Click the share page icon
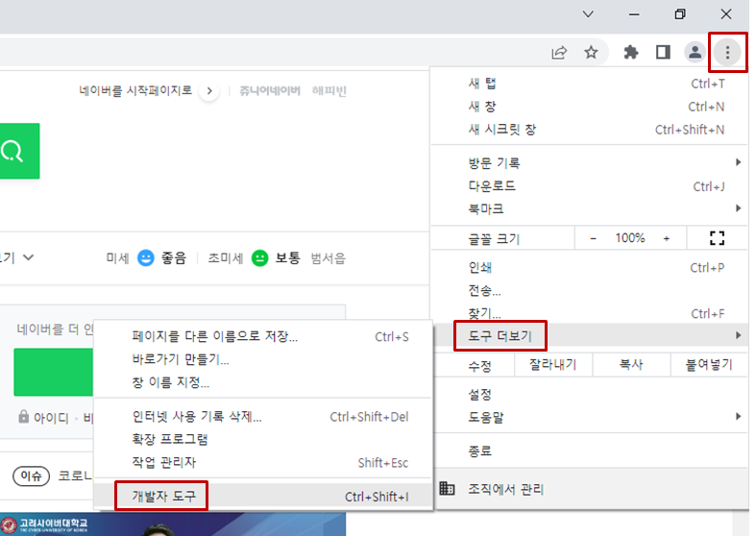 [x=559, y=52]
